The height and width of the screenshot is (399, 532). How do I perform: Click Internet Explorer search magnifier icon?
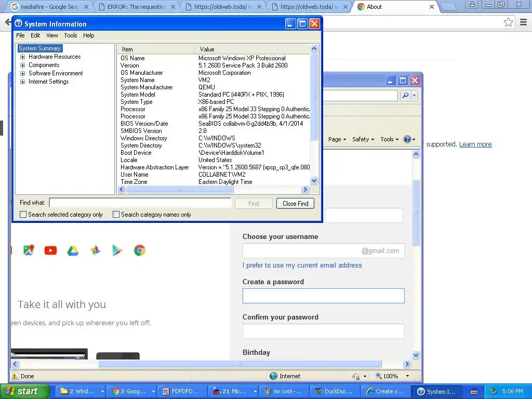click(x=405, y=96)
